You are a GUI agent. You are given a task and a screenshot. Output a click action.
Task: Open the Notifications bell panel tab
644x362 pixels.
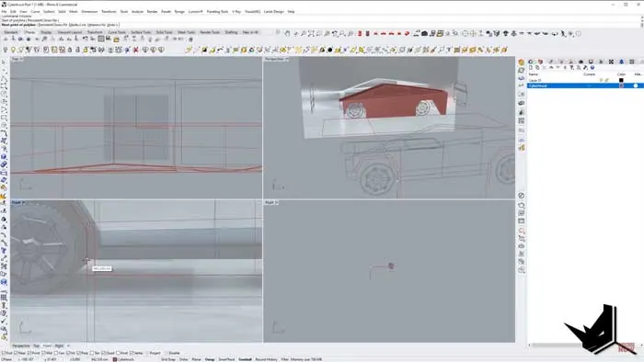pos(621,62)
